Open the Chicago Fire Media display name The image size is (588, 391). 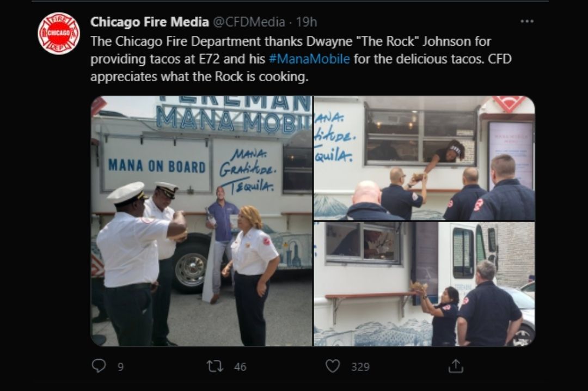pyautogui.click(x=149, y=22)
